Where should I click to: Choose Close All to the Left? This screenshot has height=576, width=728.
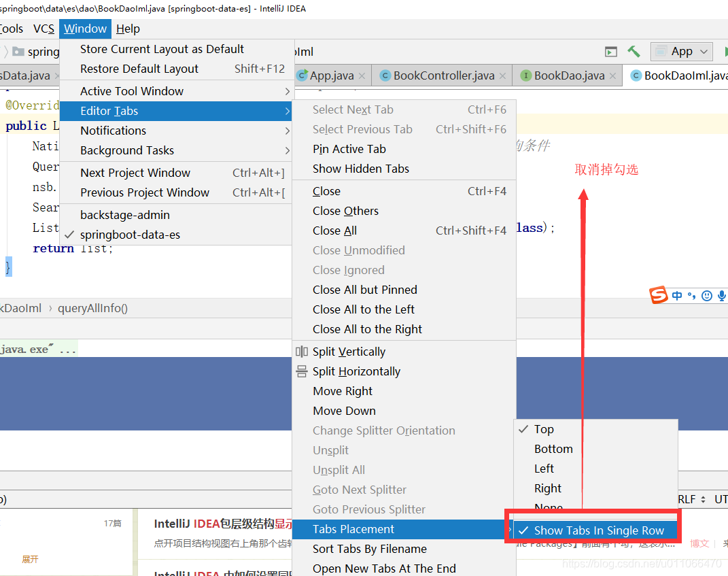[404, 309]
